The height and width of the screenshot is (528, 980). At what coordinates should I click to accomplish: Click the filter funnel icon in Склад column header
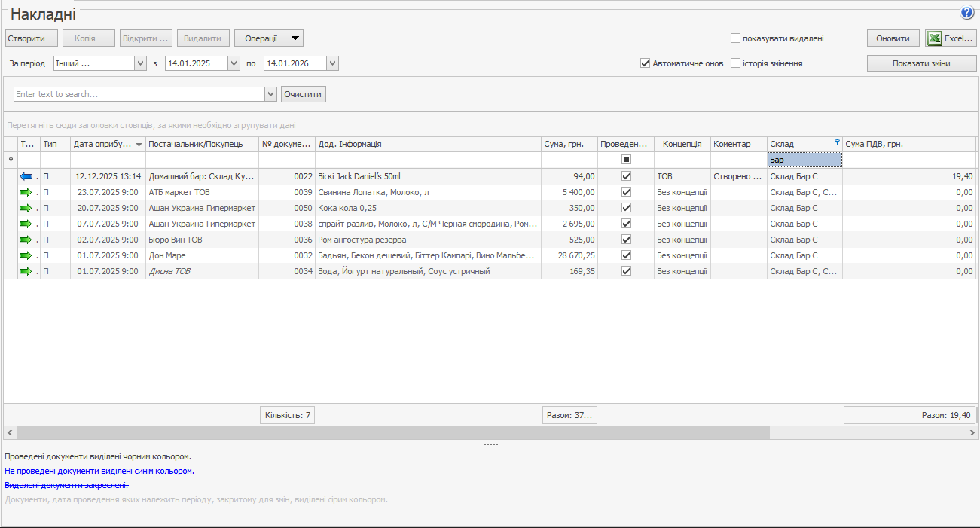coord(836,142)
